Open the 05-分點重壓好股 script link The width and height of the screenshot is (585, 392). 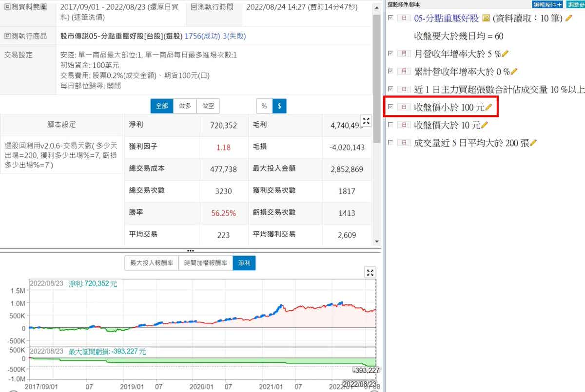tap(446, 18)
